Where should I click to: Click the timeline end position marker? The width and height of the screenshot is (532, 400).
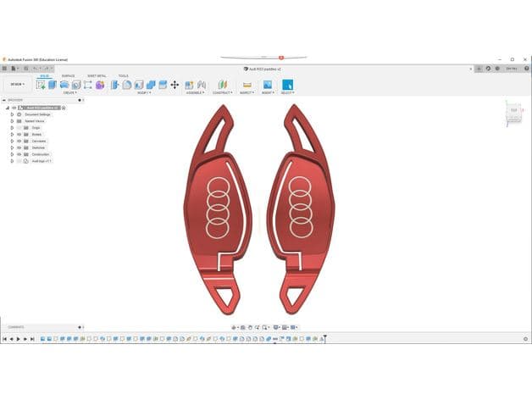coord(324,338)
